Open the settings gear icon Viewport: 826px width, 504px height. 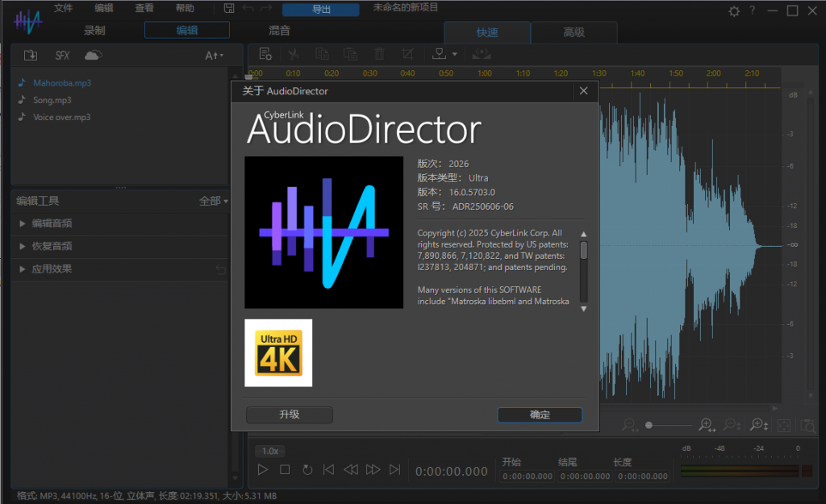coord(733,10)
